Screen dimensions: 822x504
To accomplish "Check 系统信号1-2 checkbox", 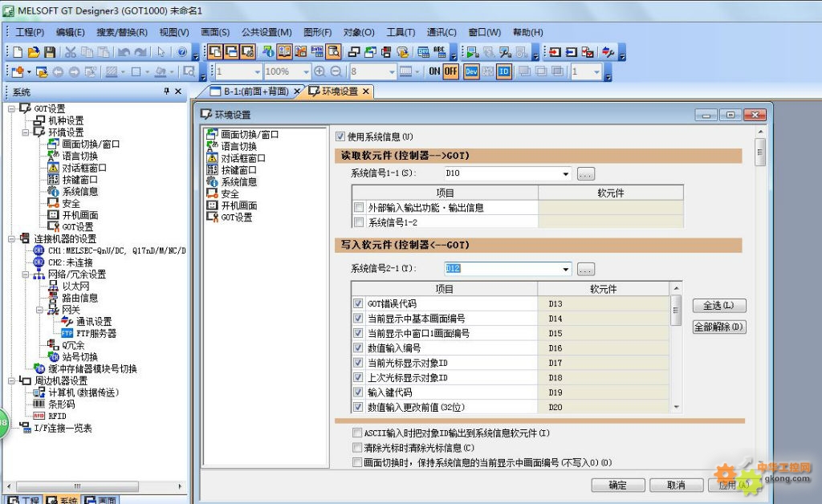I will point(359,222).
